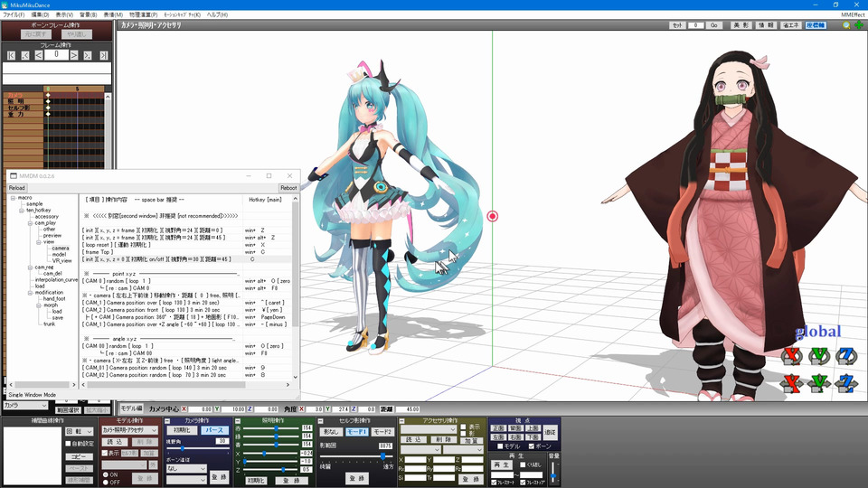Screen dimensions: 868x488
Task: Click the lower red X move gizmo
Action: pyautogui.click(x=792, y=383)
